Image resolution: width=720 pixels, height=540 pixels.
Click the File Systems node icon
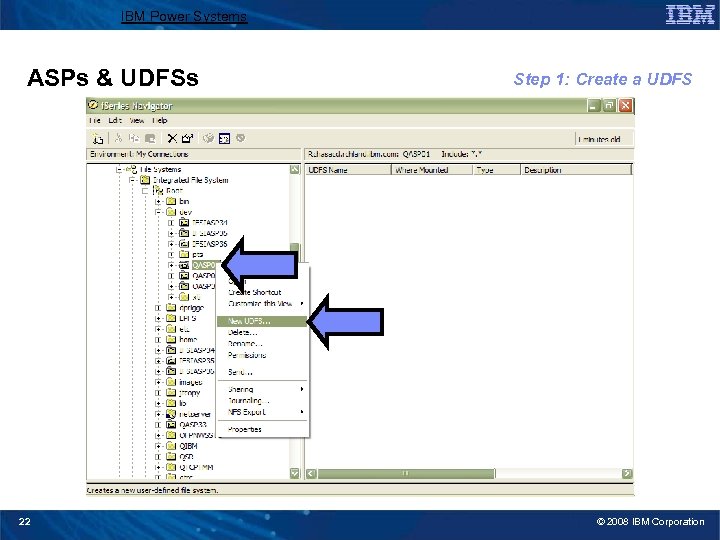pos(131,169)
